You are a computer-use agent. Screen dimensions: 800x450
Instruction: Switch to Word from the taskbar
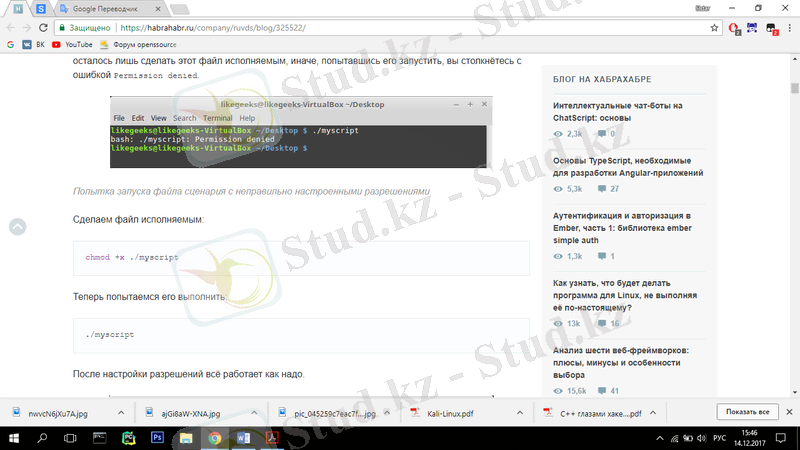(243, 438)
